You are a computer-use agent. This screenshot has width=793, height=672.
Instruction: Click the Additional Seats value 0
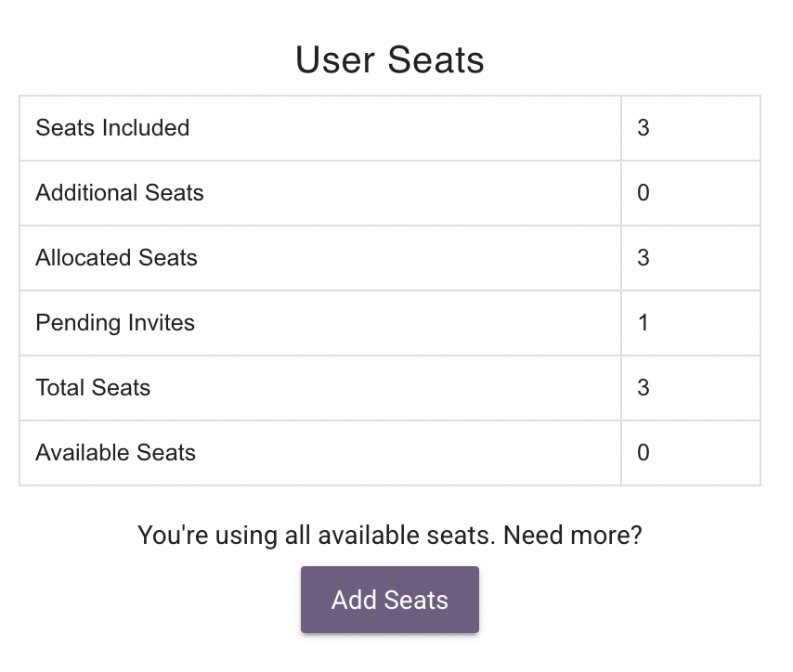(643, 193)
